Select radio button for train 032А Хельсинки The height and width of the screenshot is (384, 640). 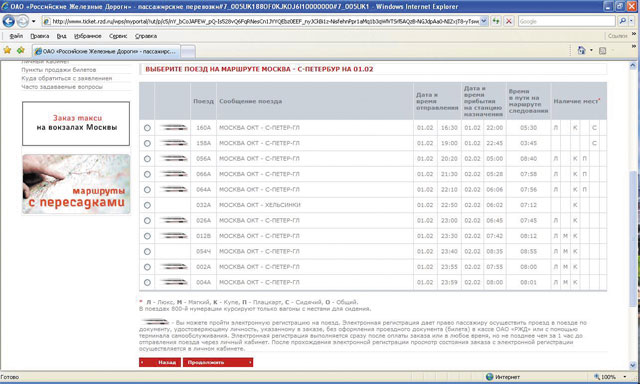tap(147, 205)
